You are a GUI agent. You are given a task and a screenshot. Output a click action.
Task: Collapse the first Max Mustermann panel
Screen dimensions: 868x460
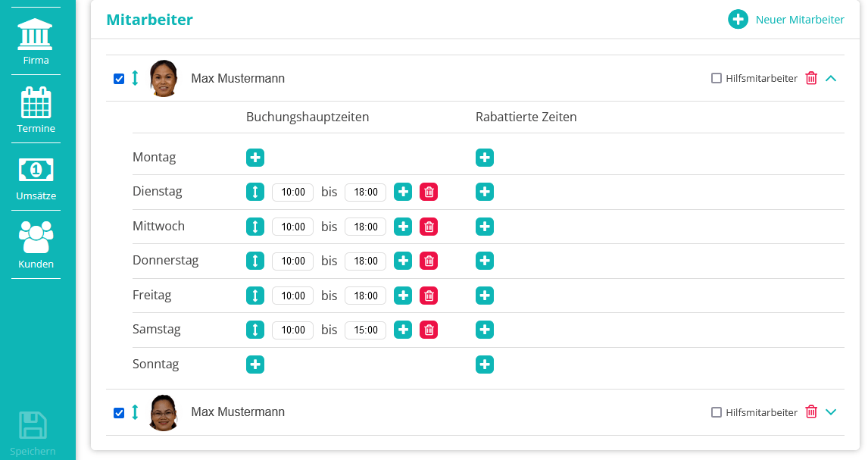point(831,78)
